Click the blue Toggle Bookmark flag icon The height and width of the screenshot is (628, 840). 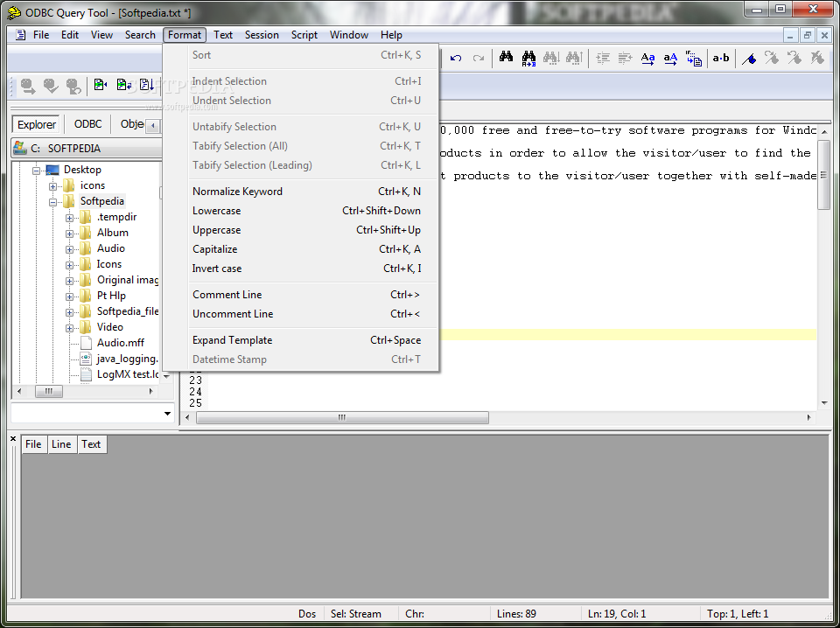pyautogui.click(x=749, y=58)
